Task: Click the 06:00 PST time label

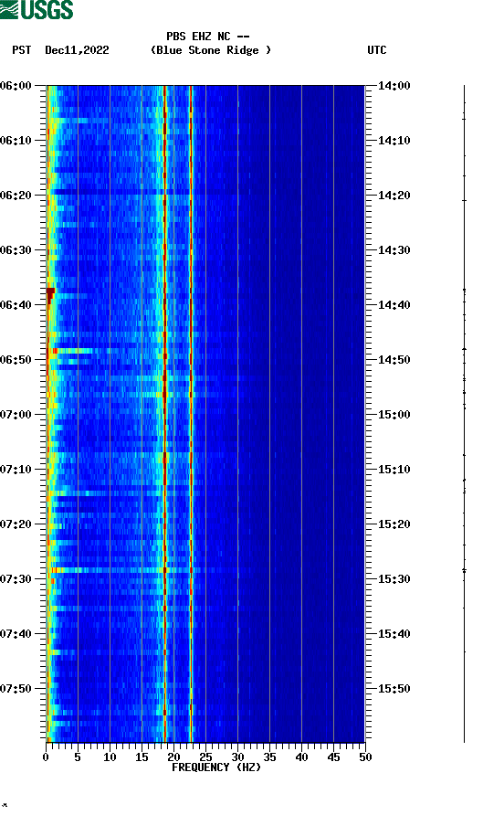Action: click(16, 85)
